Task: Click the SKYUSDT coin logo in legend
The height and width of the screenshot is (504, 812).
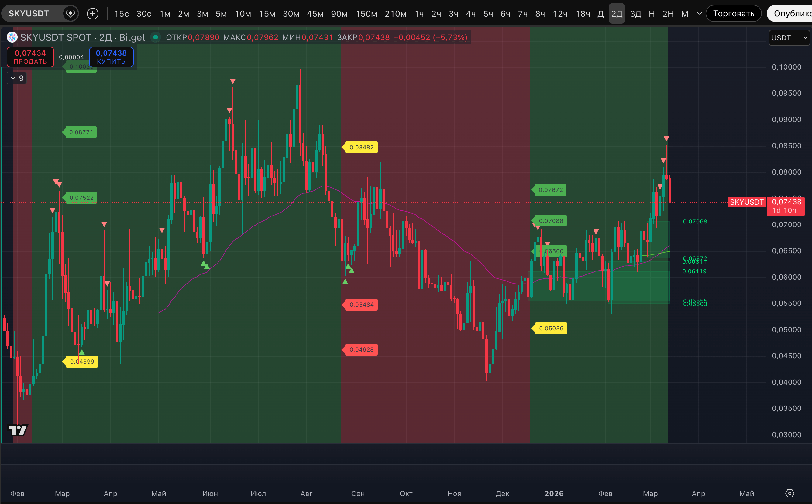Action: (x=12, y=37)
